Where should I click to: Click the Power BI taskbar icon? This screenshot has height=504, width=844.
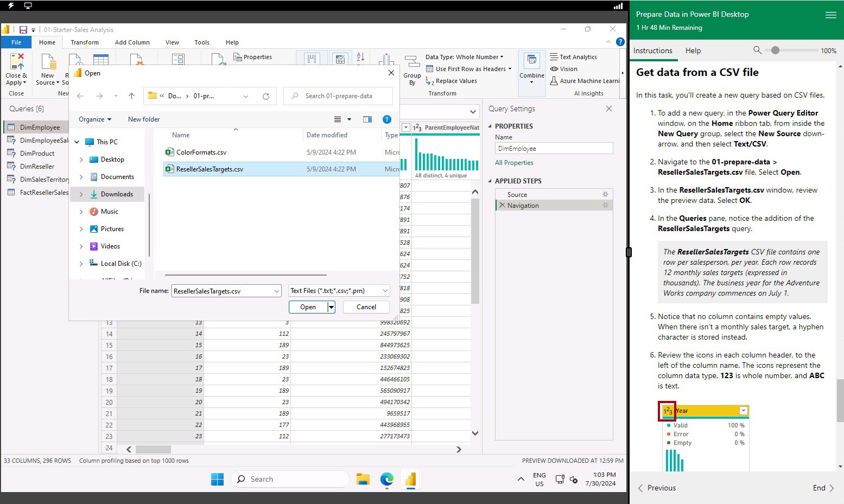coord(410,479)
